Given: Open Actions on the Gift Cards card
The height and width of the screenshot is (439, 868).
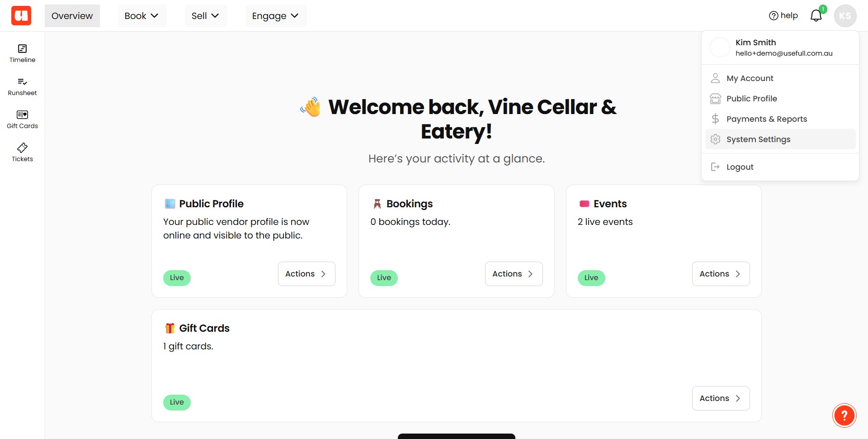Looking at the screenshot, I should point(721,398).
